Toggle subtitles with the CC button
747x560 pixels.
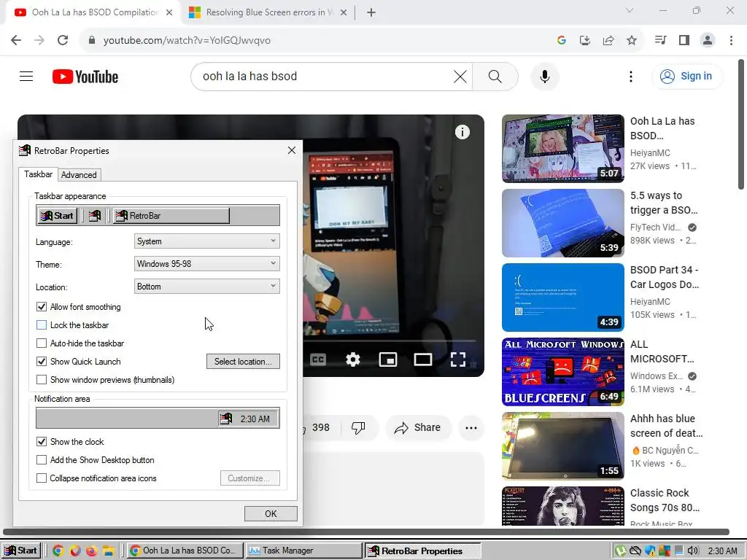(x=318, y=359)
